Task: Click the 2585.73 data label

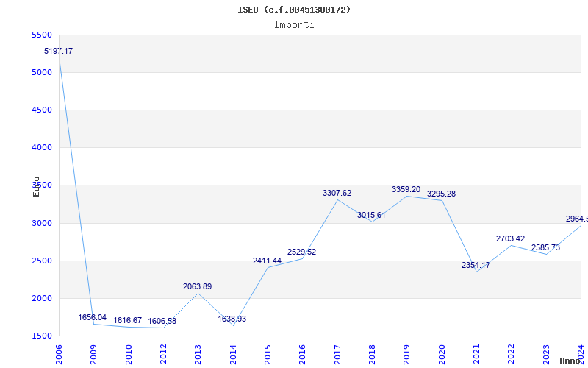Action: pyautogui.click(x=545, y=247)
